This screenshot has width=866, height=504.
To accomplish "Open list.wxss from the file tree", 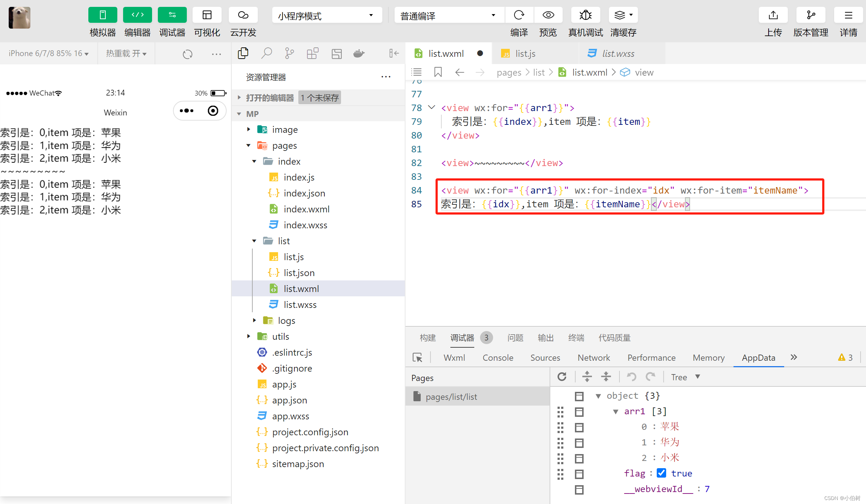I will [x=299, y=304].
